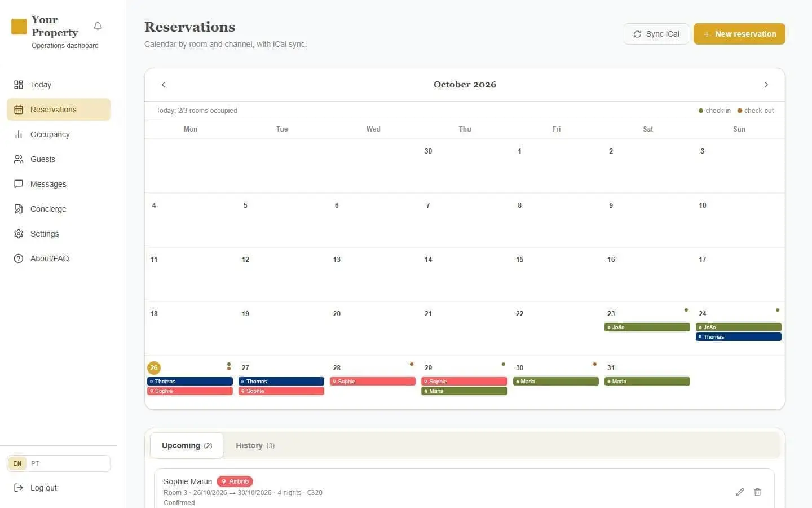The width and height of the screenshot is (812, 508).
Task: Switch language to PT
Action: [35, 463]
